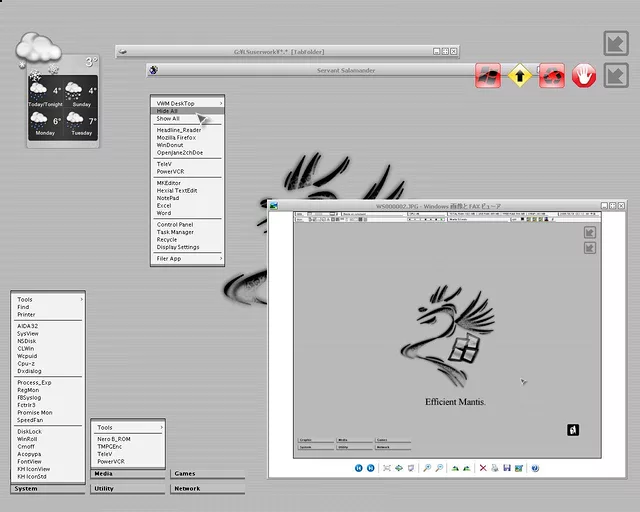
Task: Click the red house icon button
Action: pyautogui.click(x=552, y=75)
